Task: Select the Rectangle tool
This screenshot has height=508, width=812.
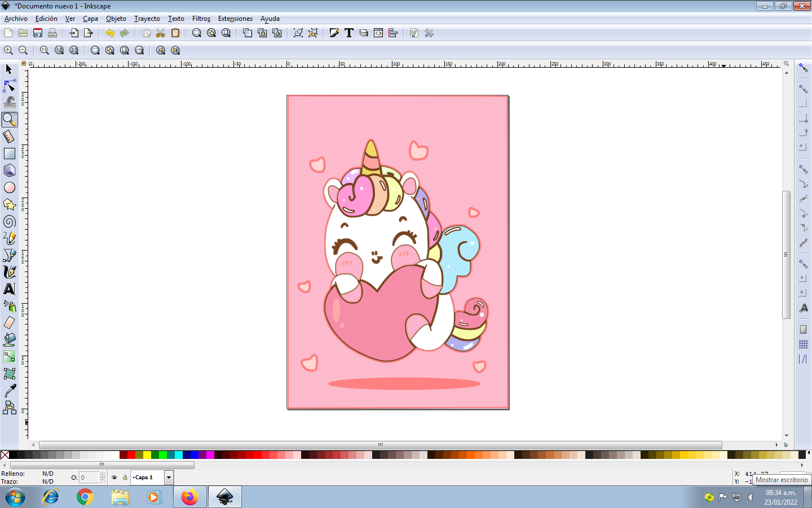Action: (x=10, y=154)
